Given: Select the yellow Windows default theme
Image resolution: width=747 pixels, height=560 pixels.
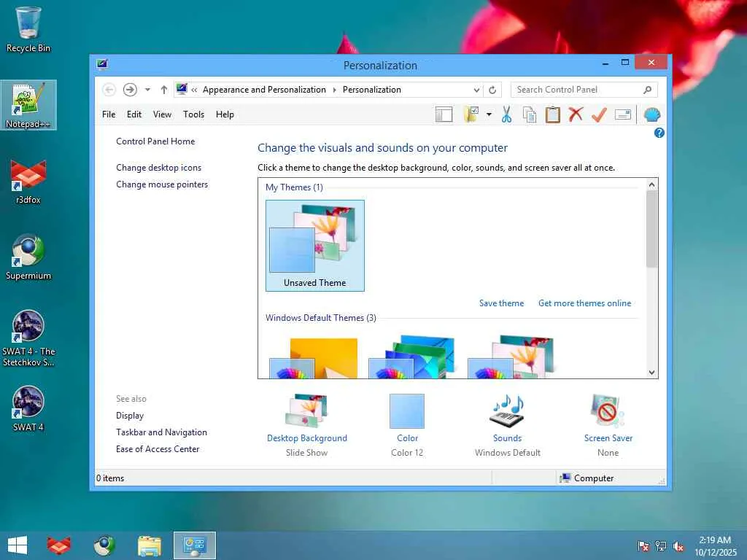Looking at the screenshot, I should (x=313, y=357).
